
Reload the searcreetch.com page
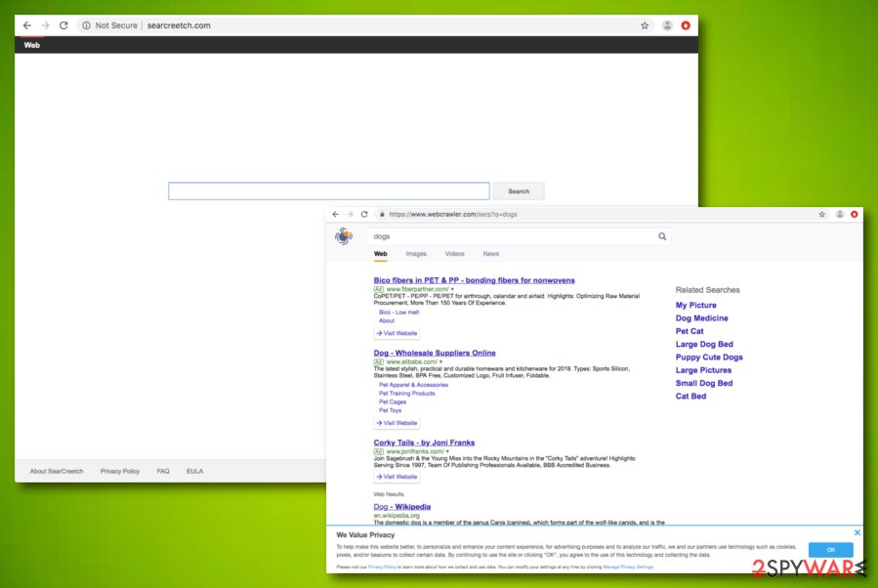pyautogui.click(x=63, y=25)
